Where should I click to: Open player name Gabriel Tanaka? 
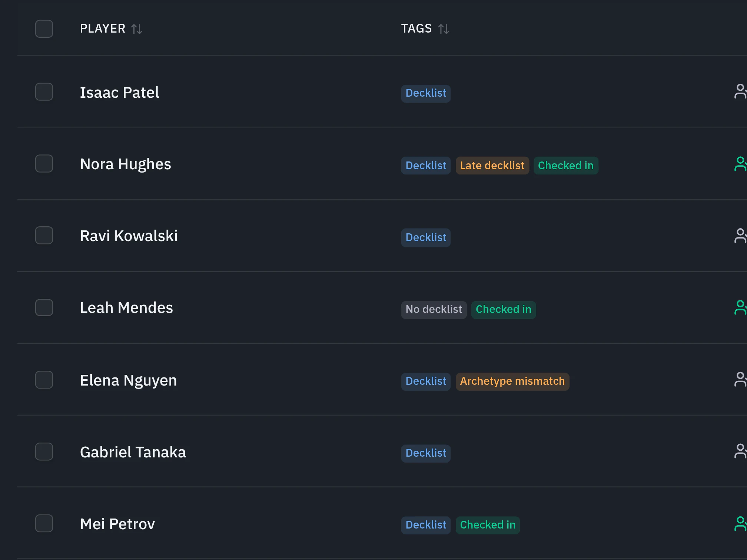pyautogui.click(x=133, y=452)
